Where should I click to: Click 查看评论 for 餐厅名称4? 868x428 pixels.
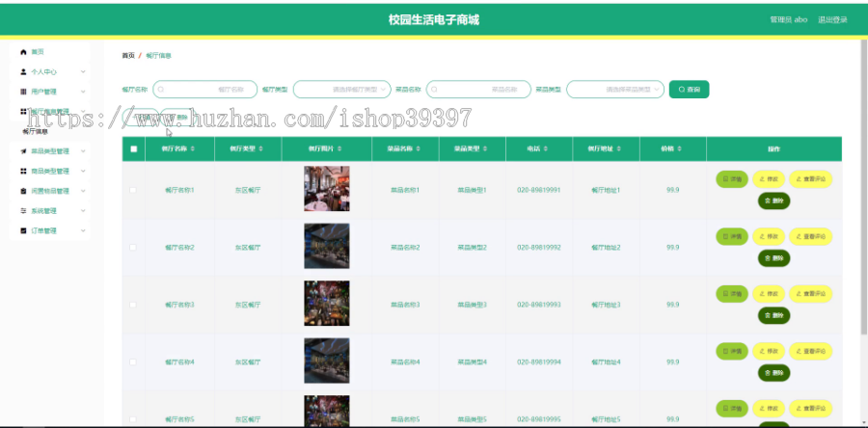tap(810, 351)
